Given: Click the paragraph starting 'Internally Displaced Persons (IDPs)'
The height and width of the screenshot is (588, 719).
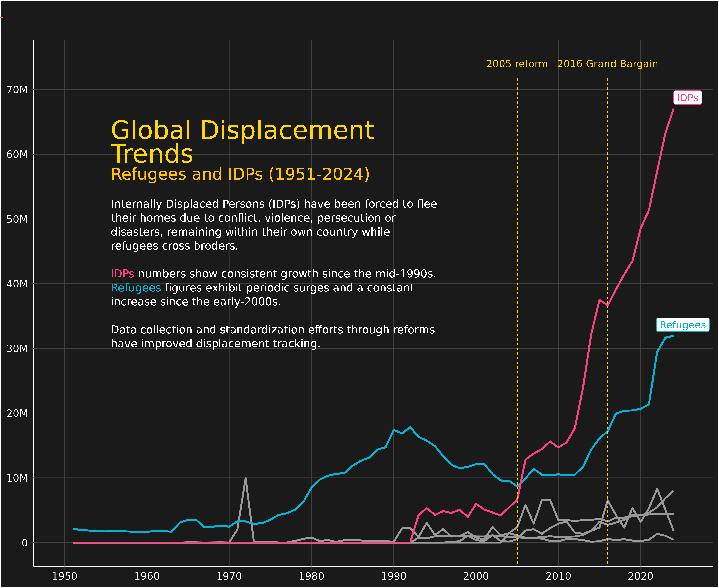Looking at the screenshot, I should point(274,225).
